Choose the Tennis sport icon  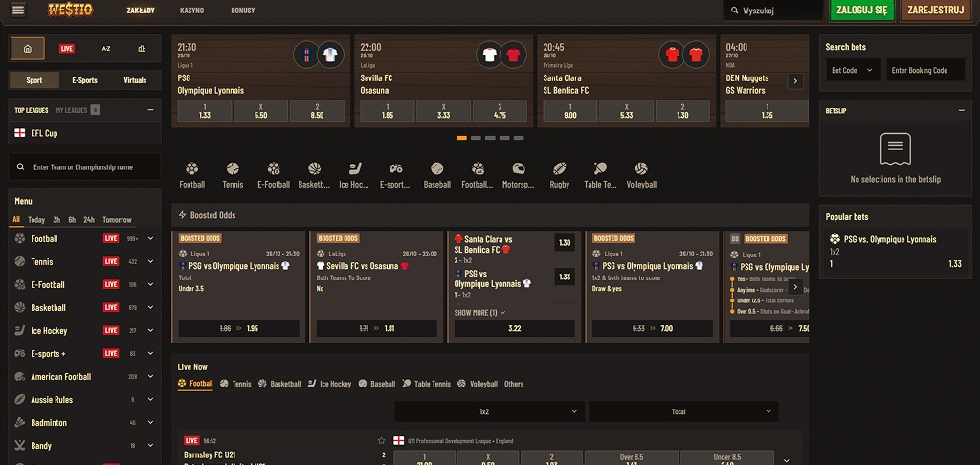[233, 168]
